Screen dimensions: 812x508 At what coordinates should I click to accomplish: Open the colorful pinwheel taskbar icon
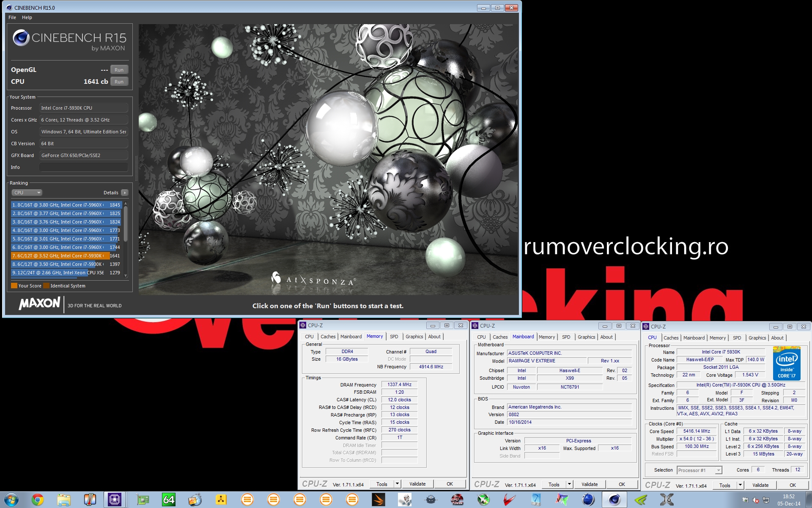(x=562, y=500)
